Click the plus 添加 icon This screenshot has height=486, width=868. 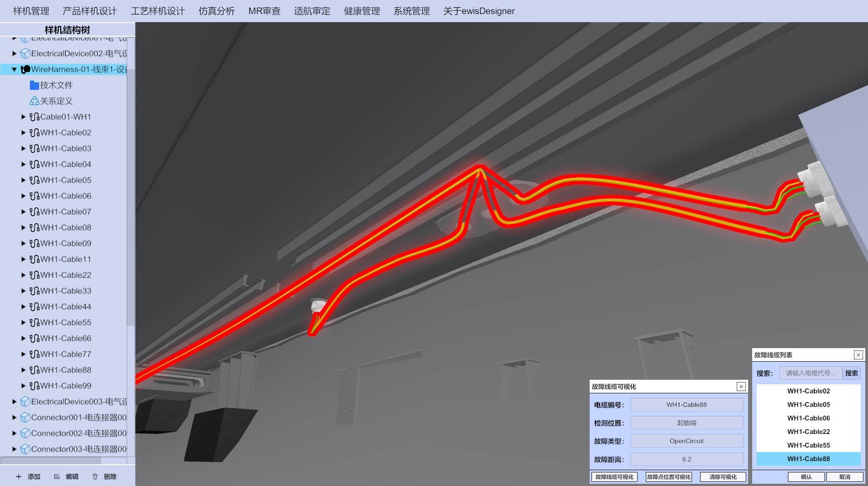[19, 477]
